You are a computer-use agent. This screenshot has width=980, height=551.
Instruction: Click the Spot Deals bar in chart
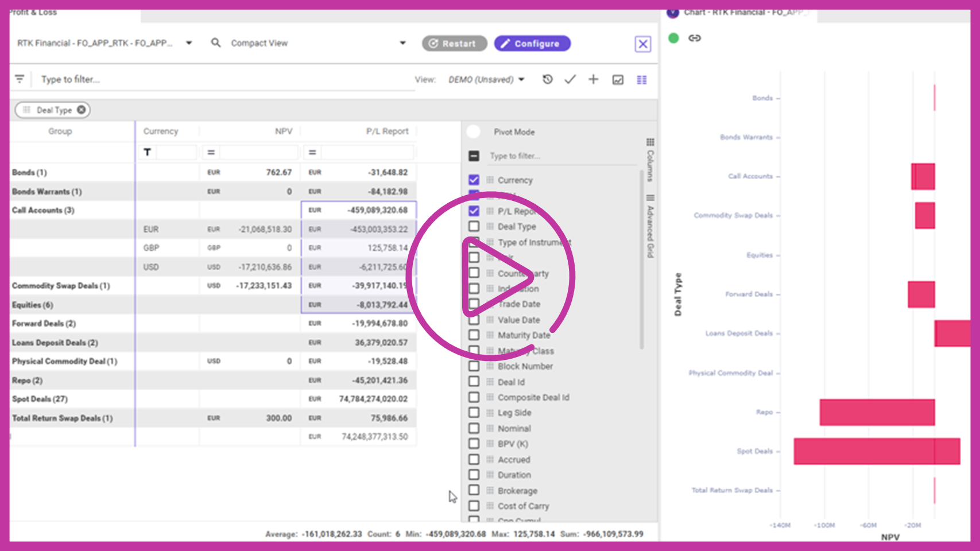pyautogui.click(x=877, y=451)
